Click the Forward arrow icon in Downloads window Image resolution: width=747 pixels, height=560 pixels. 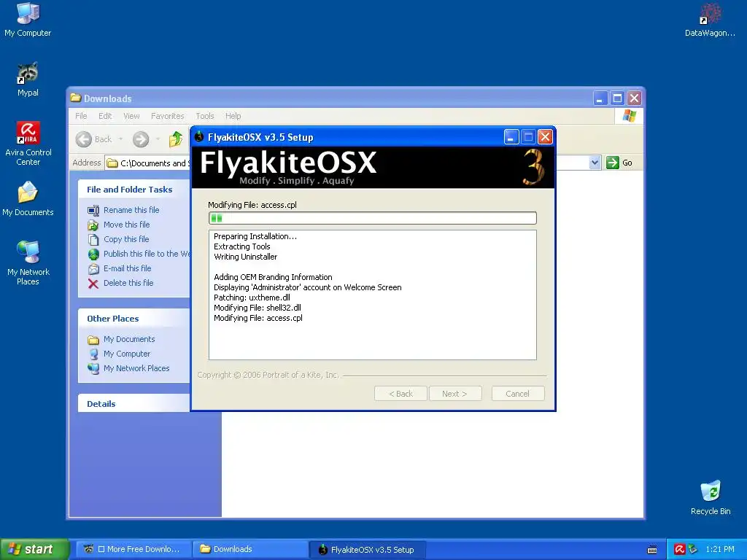point(141,139)
